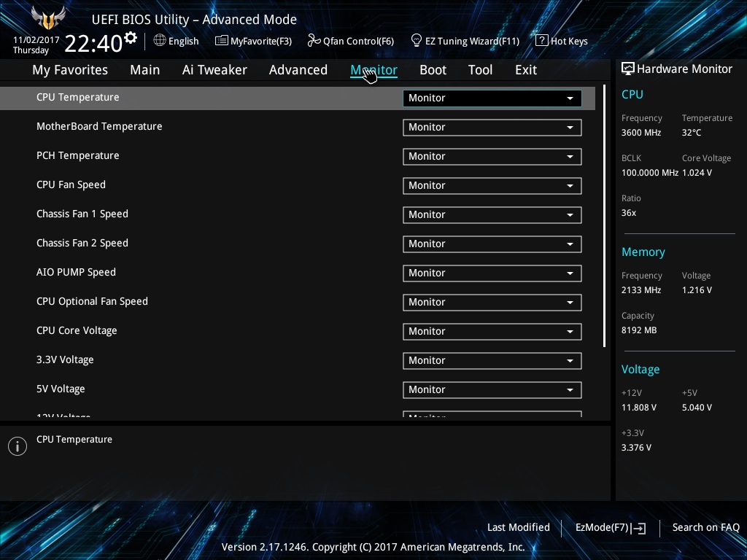Click Last Modified

(519, 527)
